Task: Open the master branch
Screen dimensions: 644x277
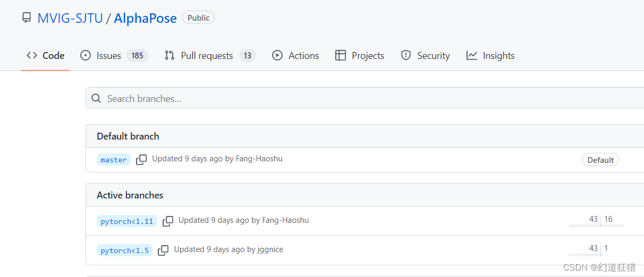Action: click(x=114, y=160)
